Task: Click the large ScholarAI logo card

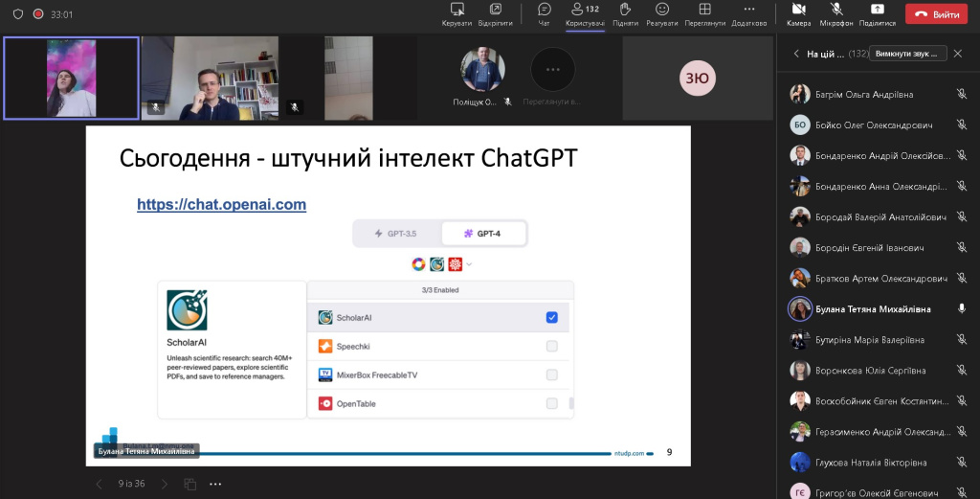Action: tap(187, 310)
